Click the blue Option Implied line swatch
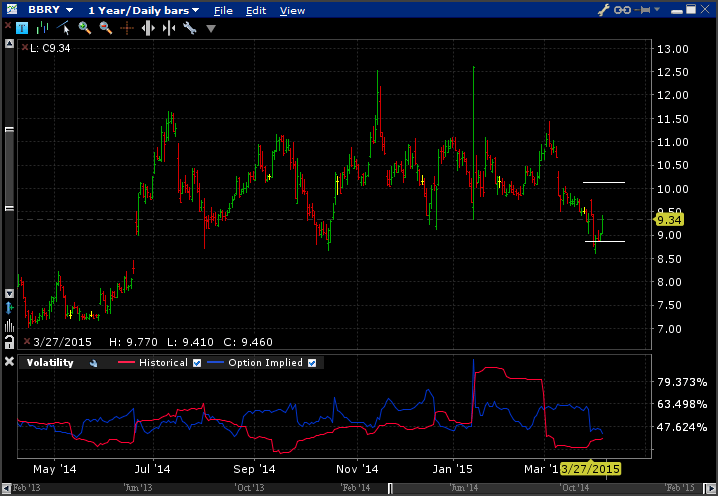Image resolution: width=718 pixels, height=496 pixels. pyautogui.click(x=215, y=362)
